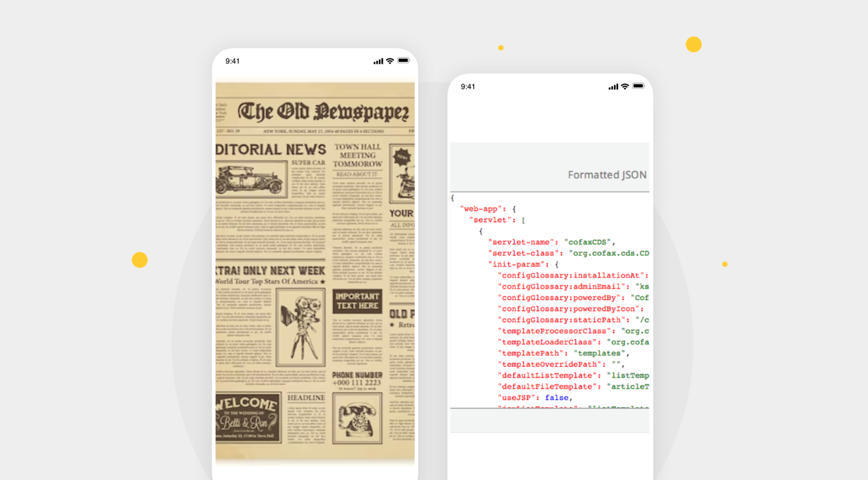868x480 pixels.
Task: Click the battery icon on the right phone
Action: 638,86
